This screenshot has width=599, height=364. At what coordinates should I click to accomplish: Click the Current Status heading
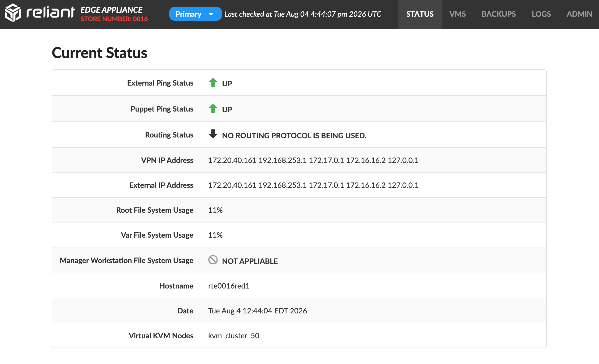[99, 53]
